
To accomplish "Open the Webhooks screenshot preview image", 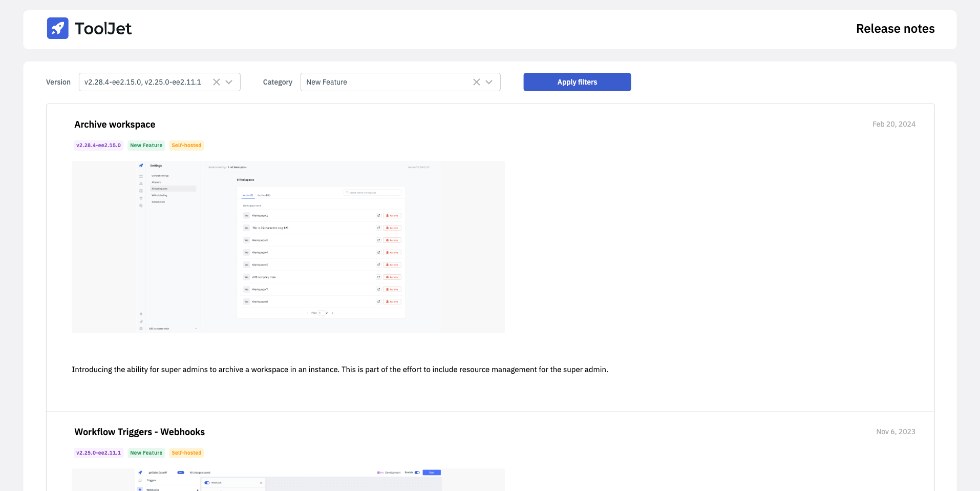I will tap(288, 480).
